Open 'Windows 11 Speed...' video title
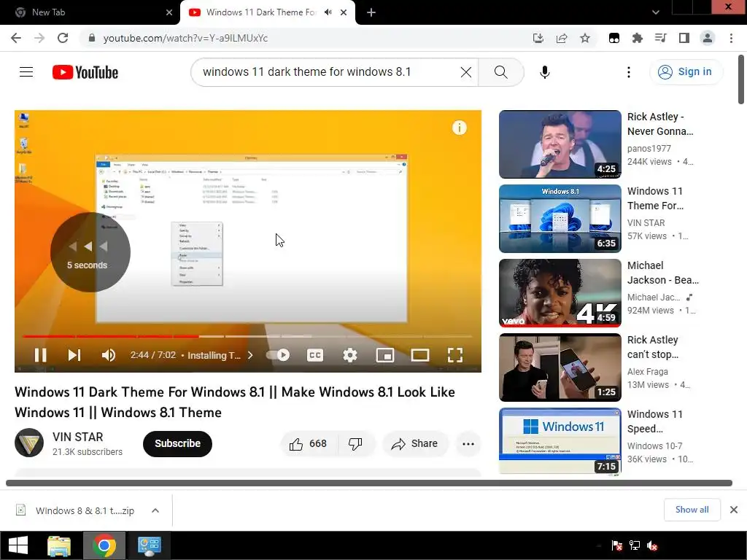This screenshot has height=560, width=747. click(655, 421)
